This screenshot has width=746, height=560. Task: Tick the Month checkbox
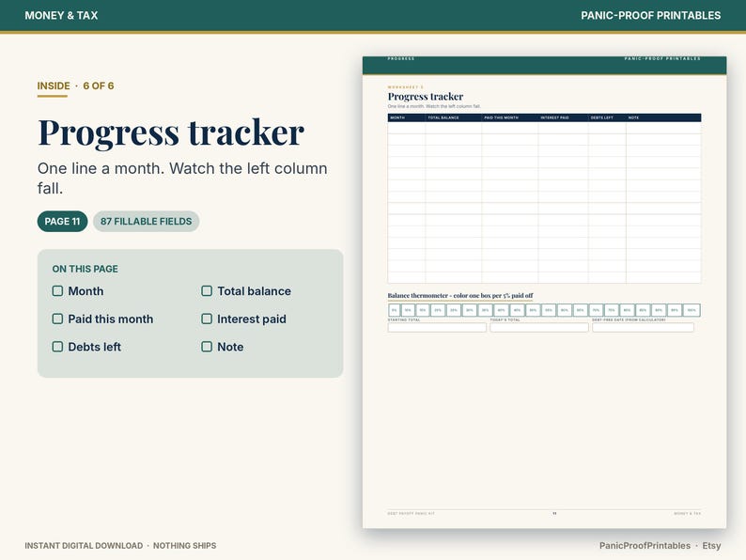57,290
